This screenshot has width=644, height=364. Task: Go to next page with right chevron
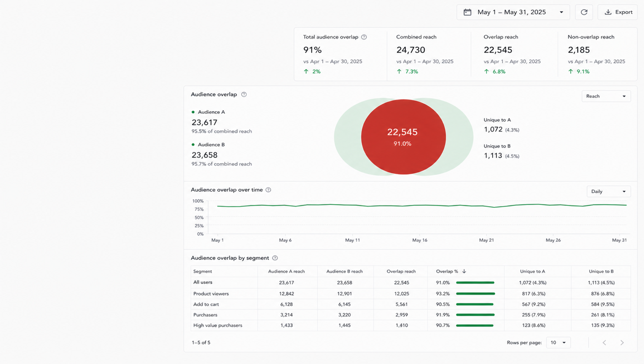pyautogui.click(x=622, y=343)
